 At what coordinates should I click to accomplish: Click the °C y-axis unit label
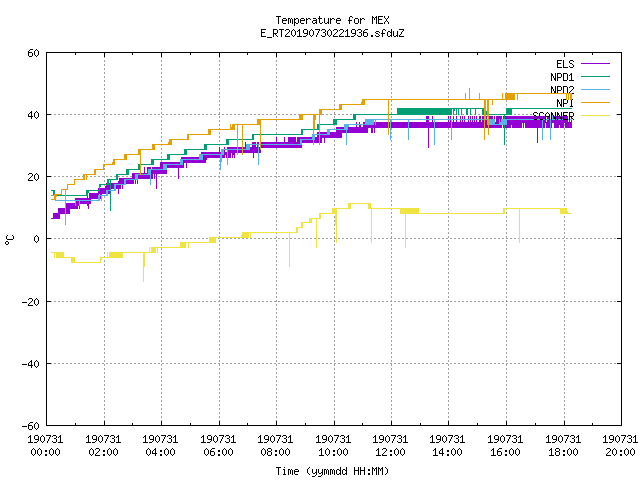(10, 240)
